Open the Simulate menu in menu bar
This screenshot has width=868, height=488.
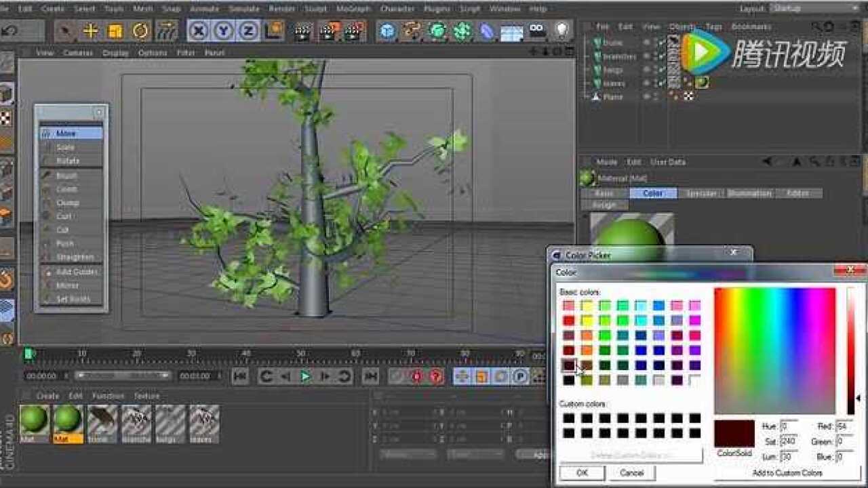click(244, 9)
